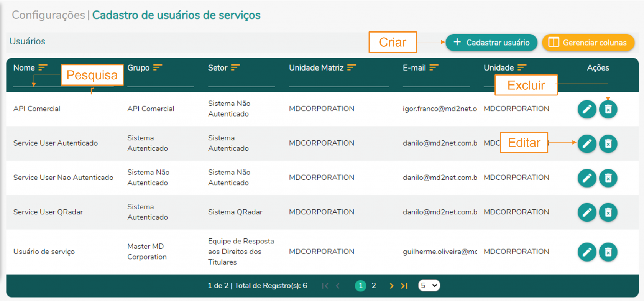Click 'Service User Nao Autenticado' name cell
The height and width of the screenshot is (301, 644).
(63, 178)
